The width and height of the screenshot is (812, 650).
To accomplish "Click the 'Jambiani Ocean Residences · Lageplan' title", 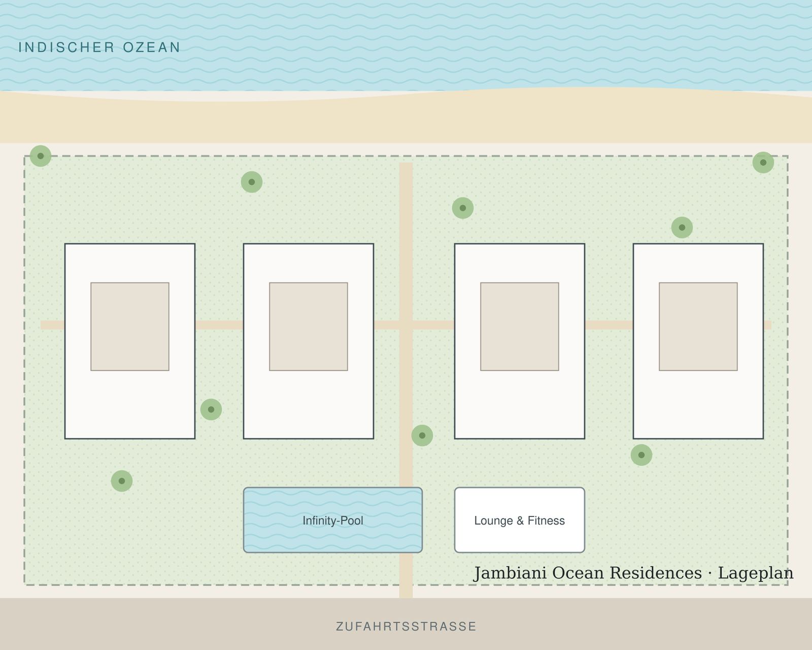I will pos(633,573).
